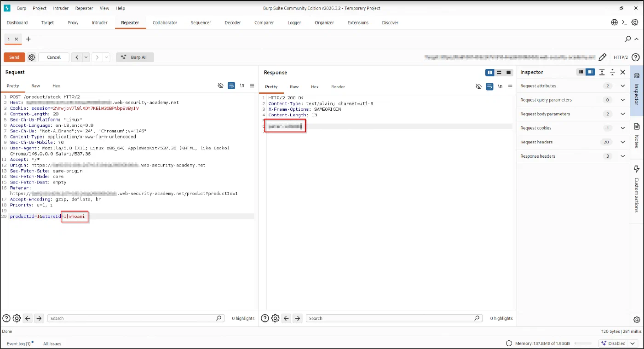Click Request search input field

coord(137,318)
